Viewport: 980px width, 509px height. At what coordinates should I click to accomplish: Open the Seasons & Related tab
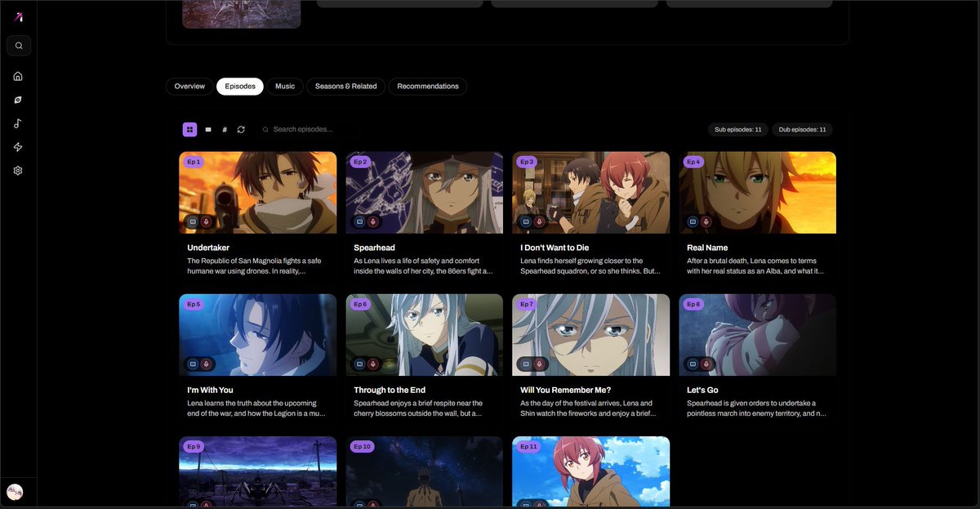coord(346,86)
